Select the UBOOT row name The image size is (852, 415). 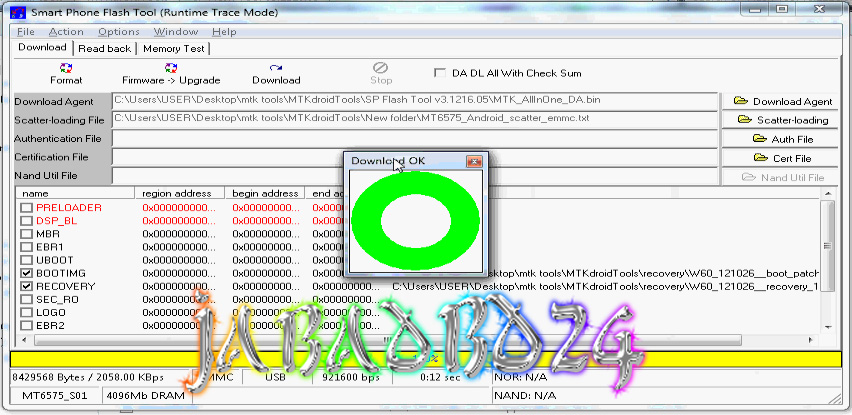[x=55, y=260]
